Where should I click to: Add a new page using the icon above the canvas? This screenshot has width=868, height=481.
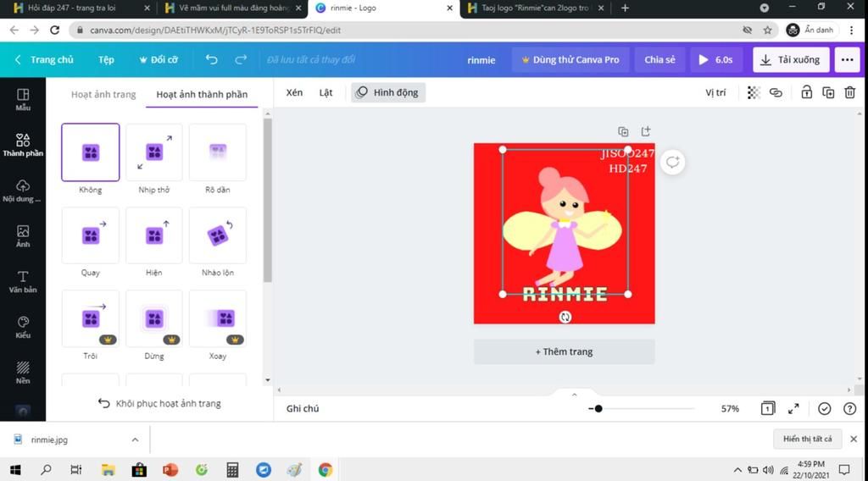click(645, 131)
